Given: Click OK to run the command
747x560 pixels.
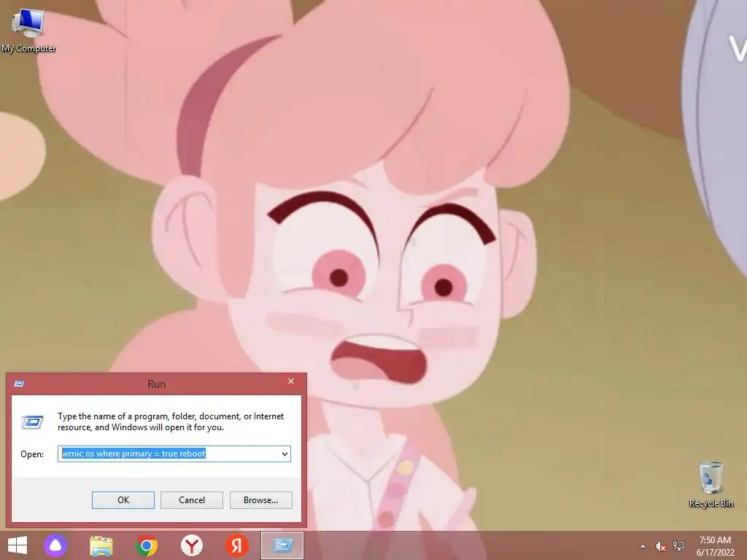Looking at the screenshot, I should coord(123,500).
